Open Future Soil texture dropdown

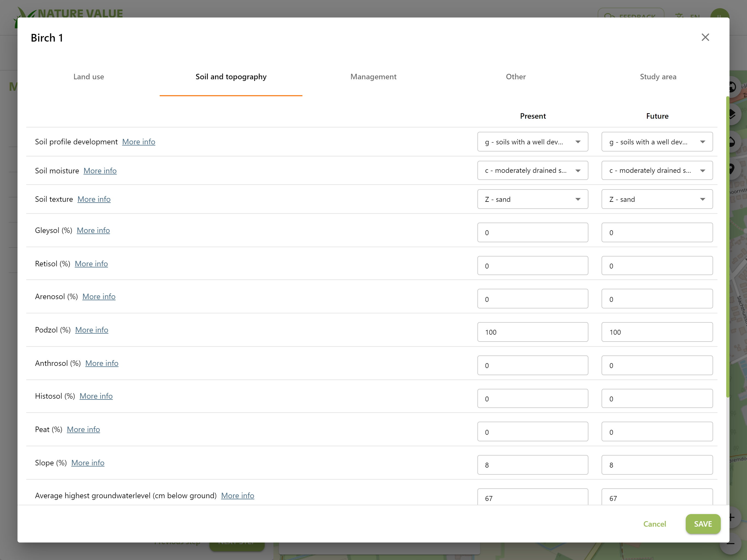(x=657, y=199)
